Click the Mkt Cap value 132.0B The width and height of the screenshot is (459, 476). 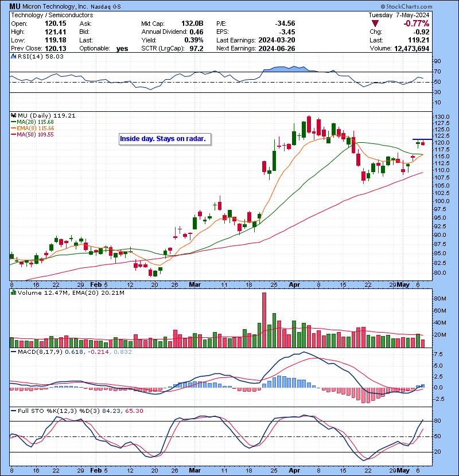[192, 24]
